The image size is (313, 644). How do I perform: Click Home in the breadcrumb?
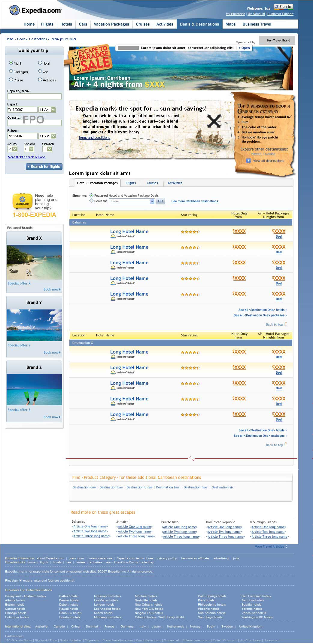[x=10, y=39]
